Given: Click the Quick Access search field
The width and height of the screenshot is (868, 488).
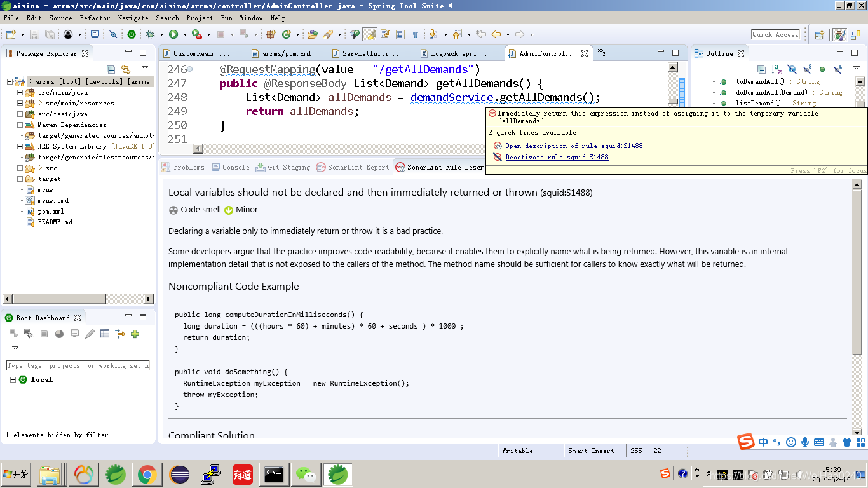Looking at the screenshot, I should [x=775, y=34].
